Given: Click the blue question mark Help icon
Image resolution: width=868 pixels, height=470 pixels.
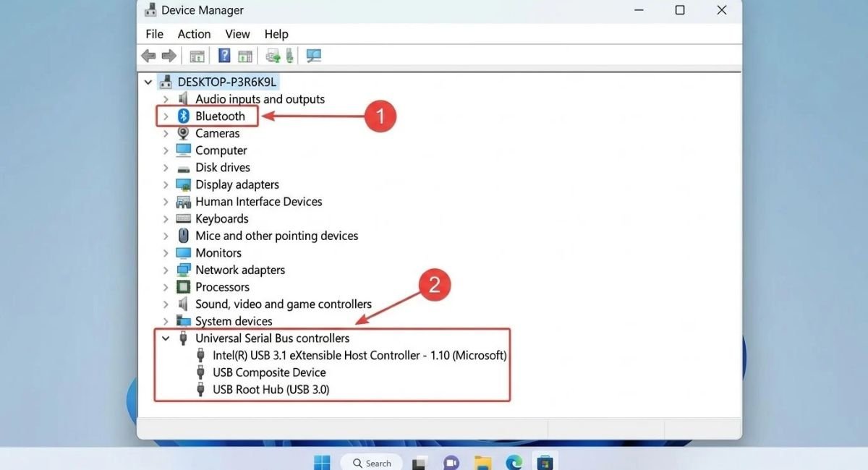Looking at the screenshot, I should (x=224, y=56).
